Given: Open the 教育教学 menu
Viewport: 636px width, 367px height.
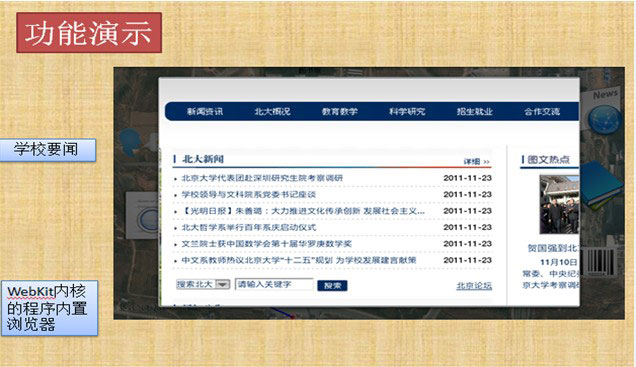Looking at the screenshot, I should [x=339, y=112].
